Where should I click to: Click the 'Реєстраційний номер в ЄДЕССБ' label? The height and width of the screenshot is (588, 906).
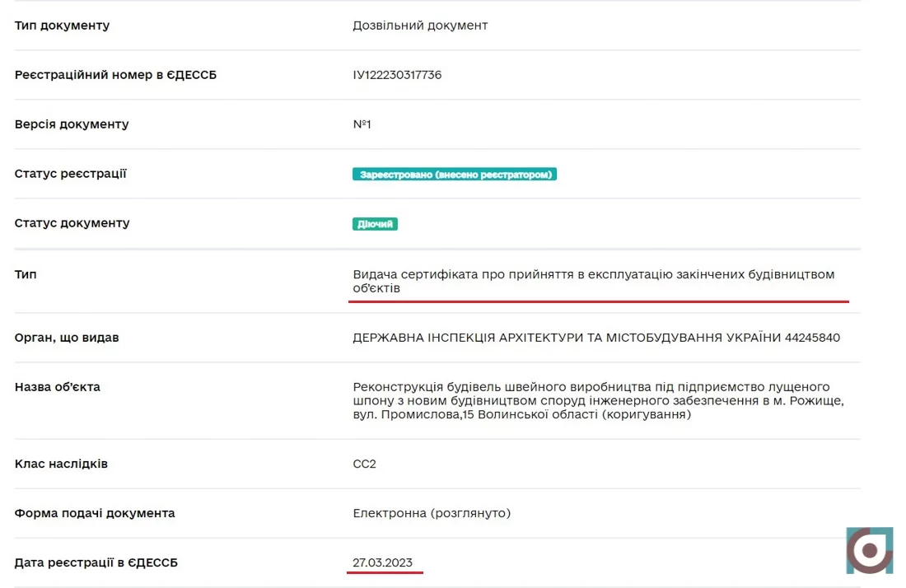(115, 75)
